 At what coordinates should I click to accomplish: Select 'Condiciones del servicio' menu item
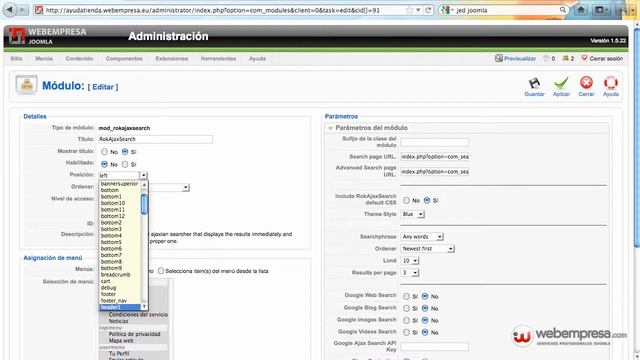click(x=138, y=315)
